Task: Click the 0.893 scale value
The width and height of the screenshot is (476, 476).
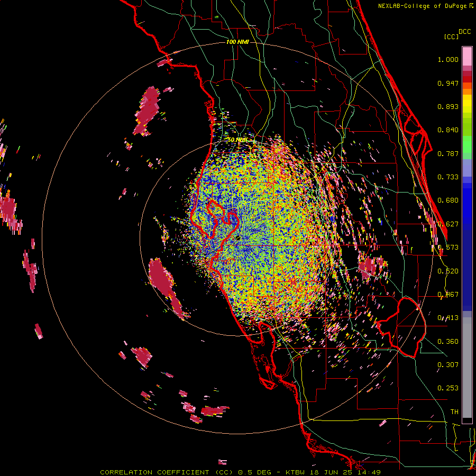Action: click(448, 106)
